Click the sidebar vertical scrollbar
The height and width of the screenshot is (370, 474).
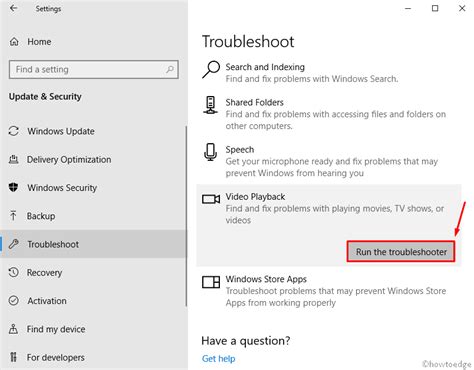[x=186, y=216]
